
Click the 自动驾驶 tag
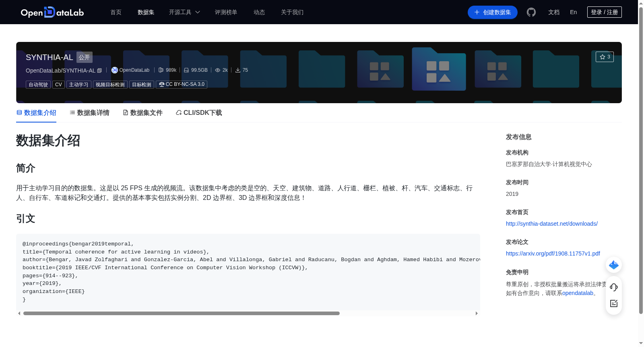click(38, 85)
